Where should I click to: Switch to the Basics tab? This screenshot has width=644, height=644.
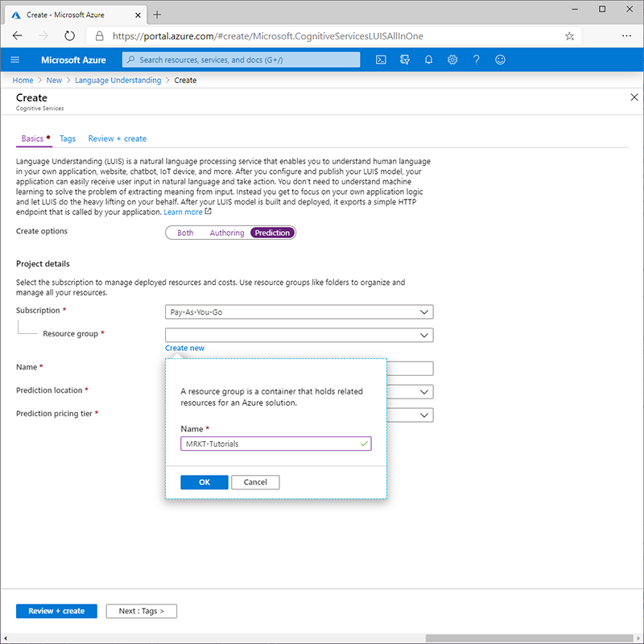(32, 138)
